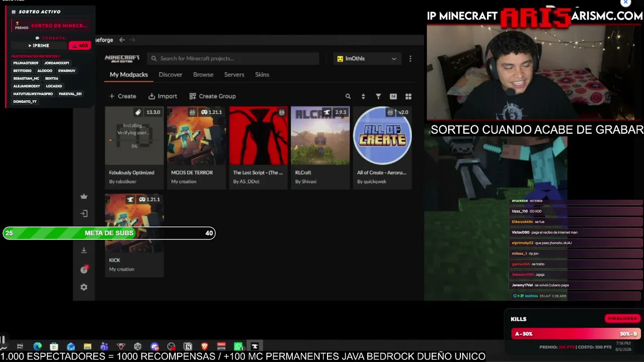Open File Explorer from the taskbar
644x362 pixels.
pos(88,346)
